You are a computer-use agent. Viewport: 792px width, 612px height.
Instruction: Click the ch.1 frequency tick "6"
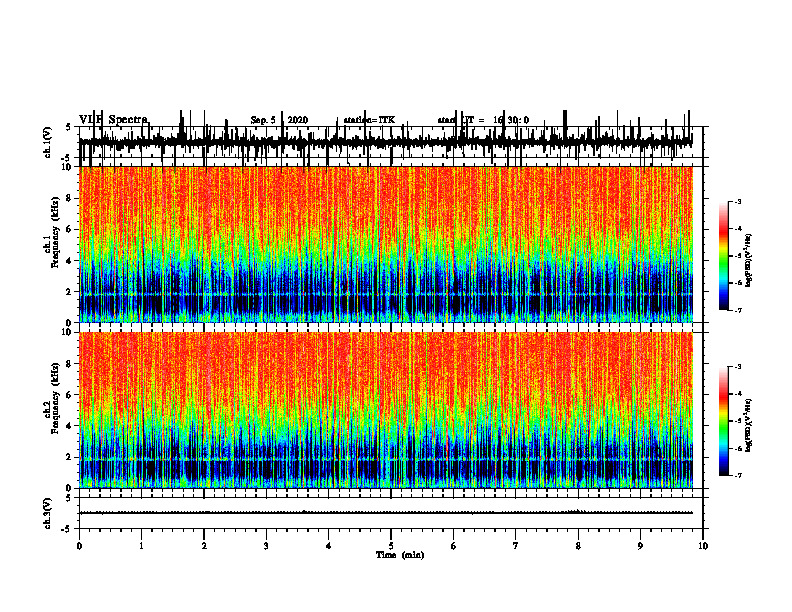[70, 229]
